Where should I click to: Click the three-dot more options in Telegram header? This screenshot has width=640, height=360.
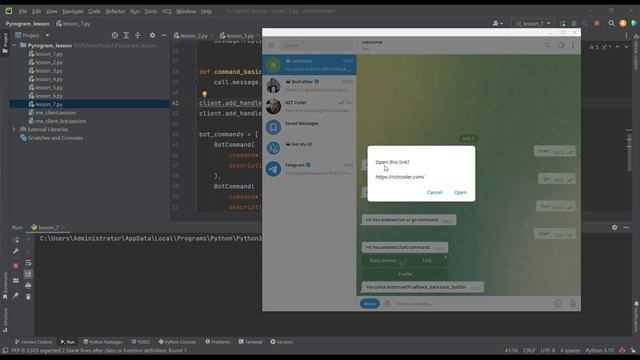tap(572, 45)
